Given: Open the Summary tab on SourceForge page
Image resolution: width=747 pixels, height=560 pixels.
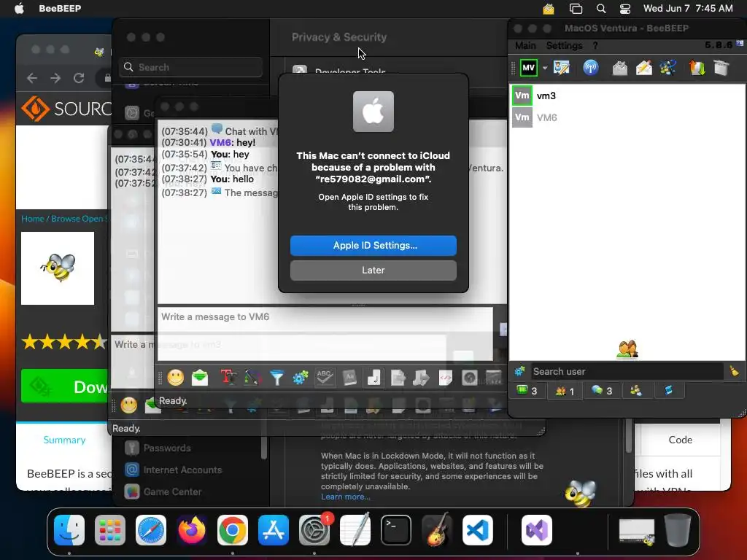Looking at the screenshot, I should (x=64, y=440).
